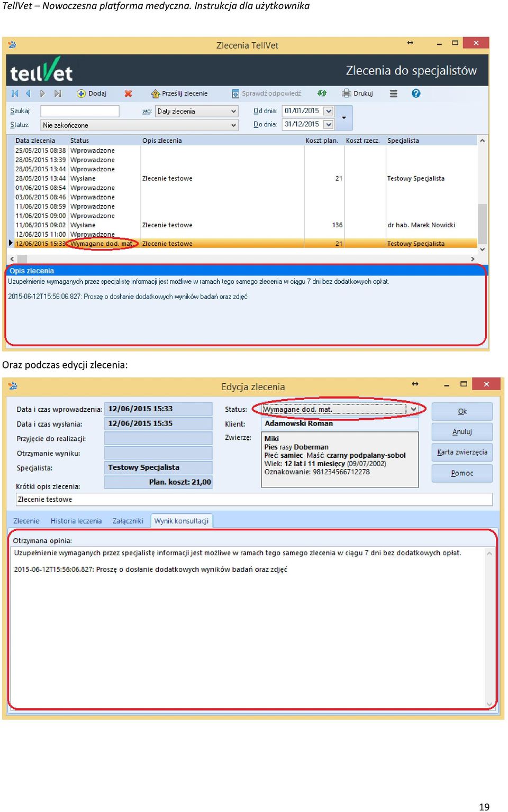Go to next record arrow
This screenshot has height=812, width=508.
click(42, 94)
